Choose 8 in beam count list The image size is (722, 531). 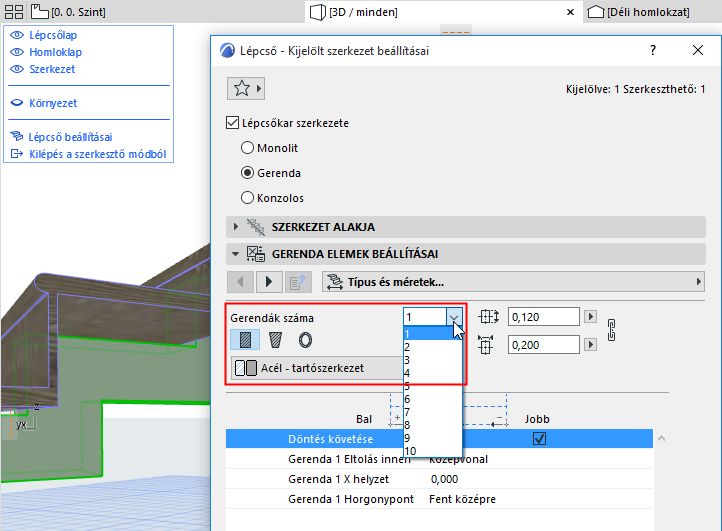(x=432, y=425)
